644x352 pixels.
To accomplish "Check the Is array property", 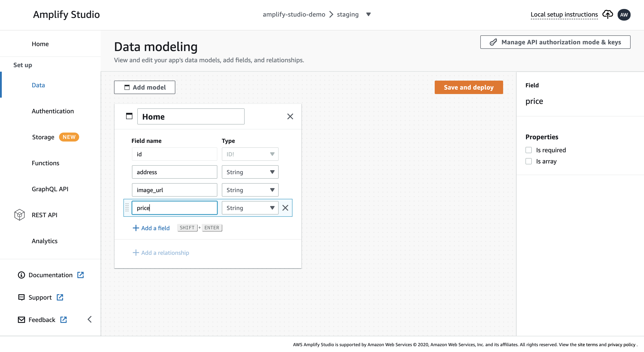I will [528, 161].
